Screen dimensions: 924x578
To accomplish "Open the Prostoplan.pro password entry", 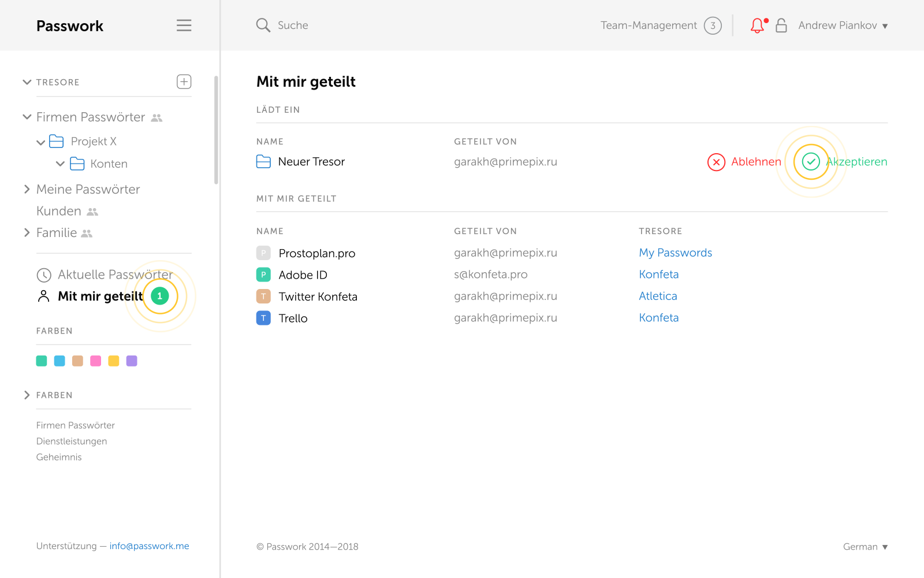I will [317, 253].
